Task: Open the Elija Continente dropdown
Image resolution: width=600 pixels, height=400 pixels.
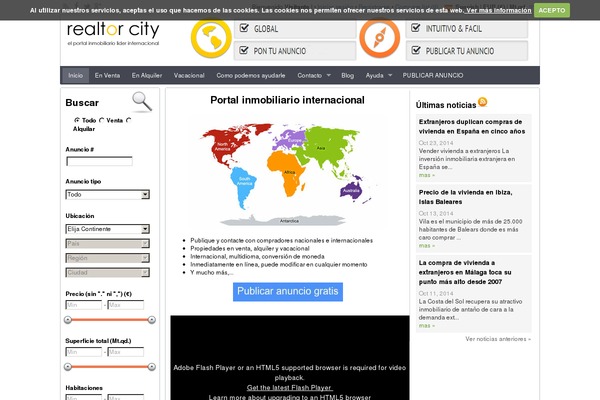Action: [108, 229]
